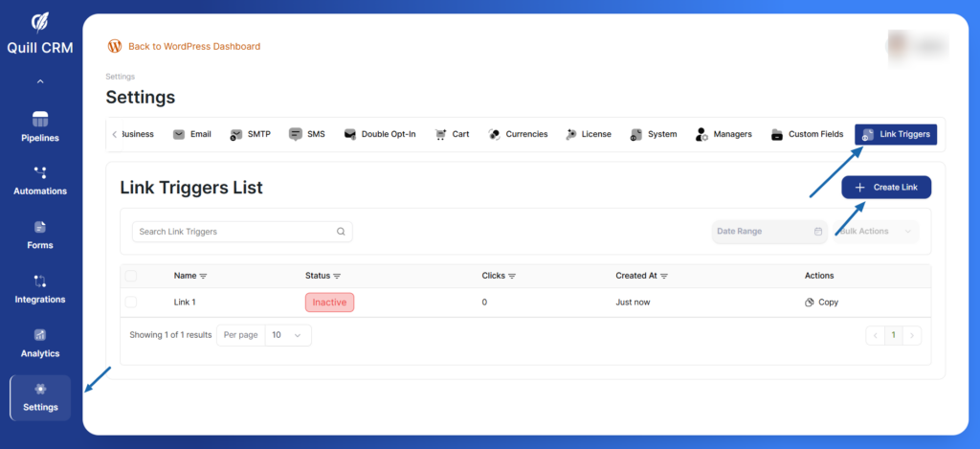980x449 pixels.
Task: Open the Date Range picker field
Action: (x=768, y=232)
